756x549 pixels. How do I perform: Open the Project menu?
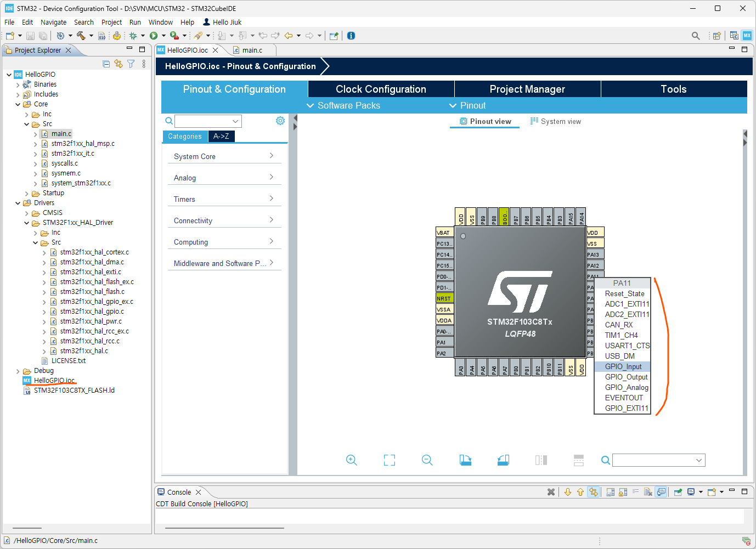111,22
